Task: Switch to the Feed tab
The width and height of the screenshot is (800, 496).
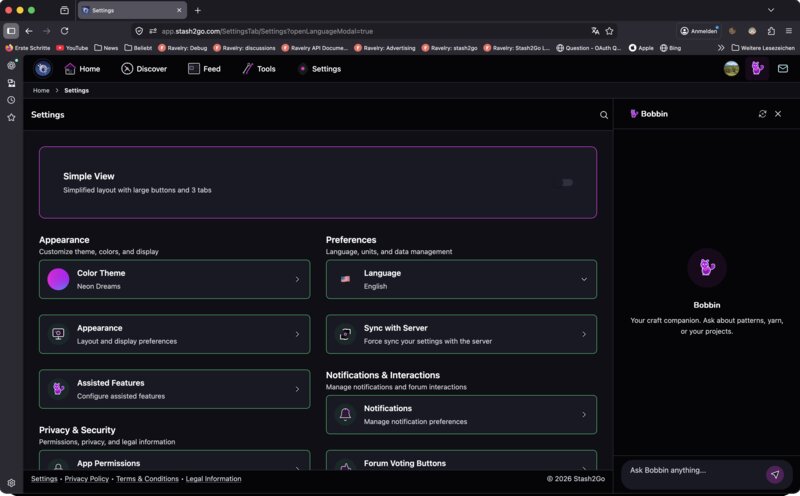Action: tap(204, 69)
